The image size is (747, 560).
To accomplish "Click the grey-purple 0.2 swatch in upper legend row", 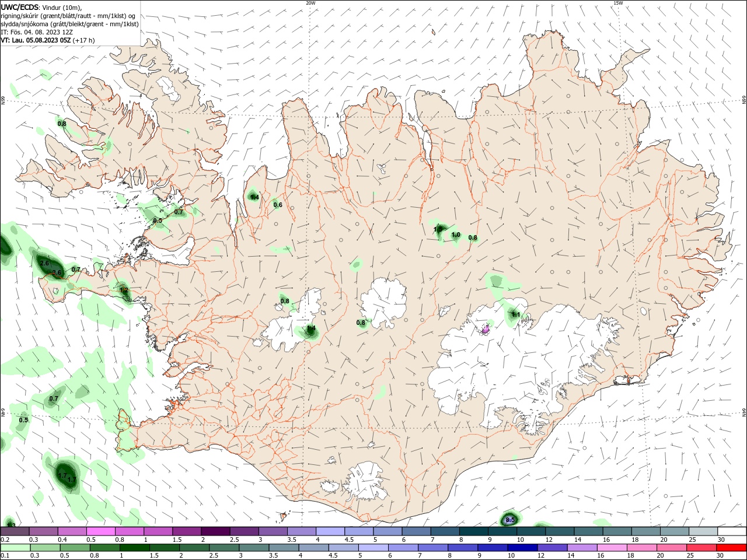I will pyautogui.click(x=15, y=531).
